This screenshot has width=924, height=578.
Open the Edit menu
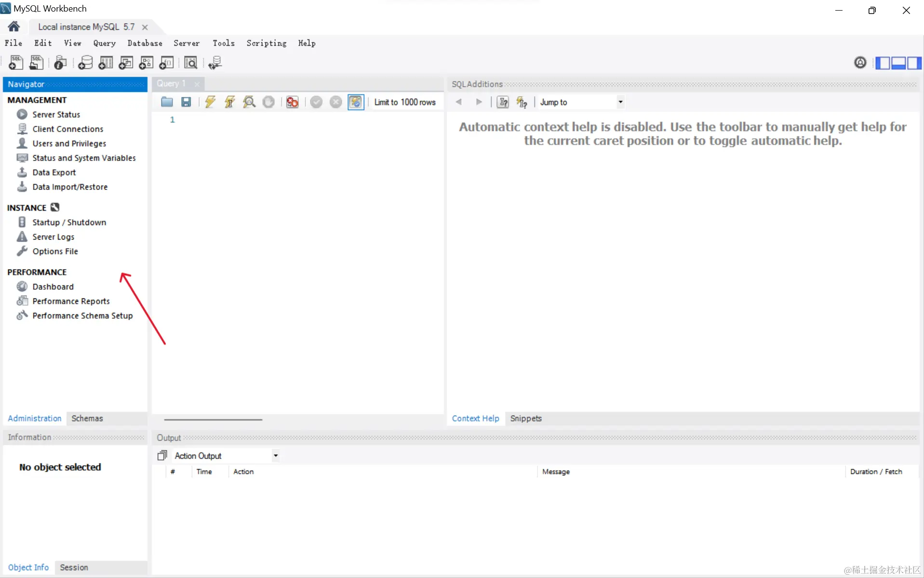pyautogui.click(x=43, y=43)
